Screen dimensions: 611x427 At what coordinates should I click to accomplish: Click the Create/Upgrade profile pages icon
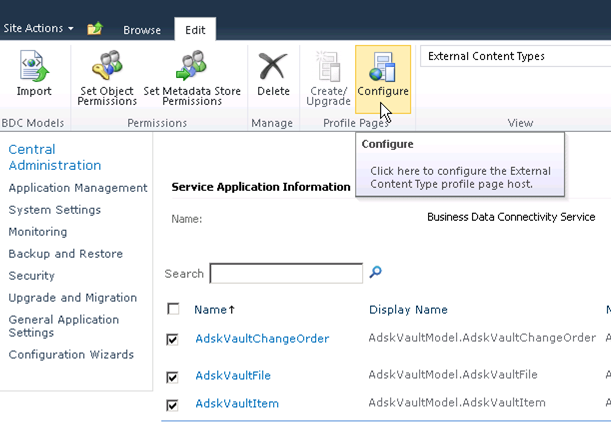329,76
